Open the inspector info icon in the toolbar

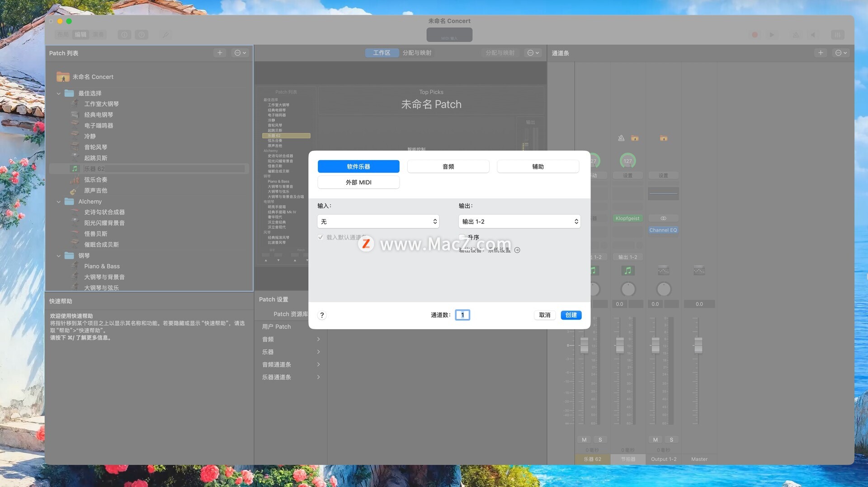click(x=124, y=35)
